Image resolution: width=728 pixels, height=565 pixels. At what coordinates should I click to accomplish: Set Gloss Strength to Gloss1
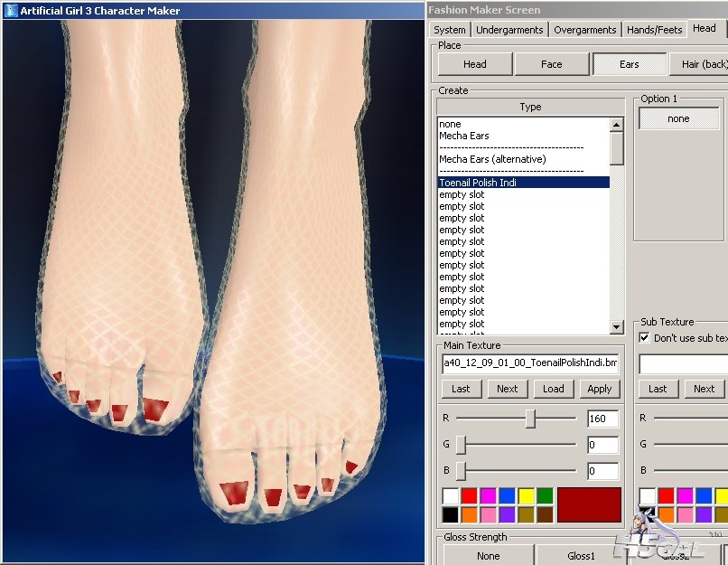(581, 556)
